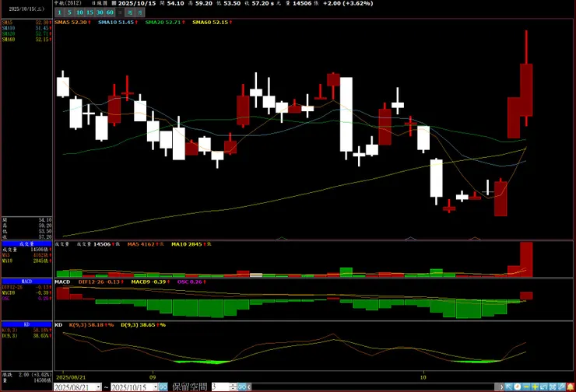Click the 10 month axis marker
The height and width of the screenshot is (392, 576).
[x=423, y=377]
